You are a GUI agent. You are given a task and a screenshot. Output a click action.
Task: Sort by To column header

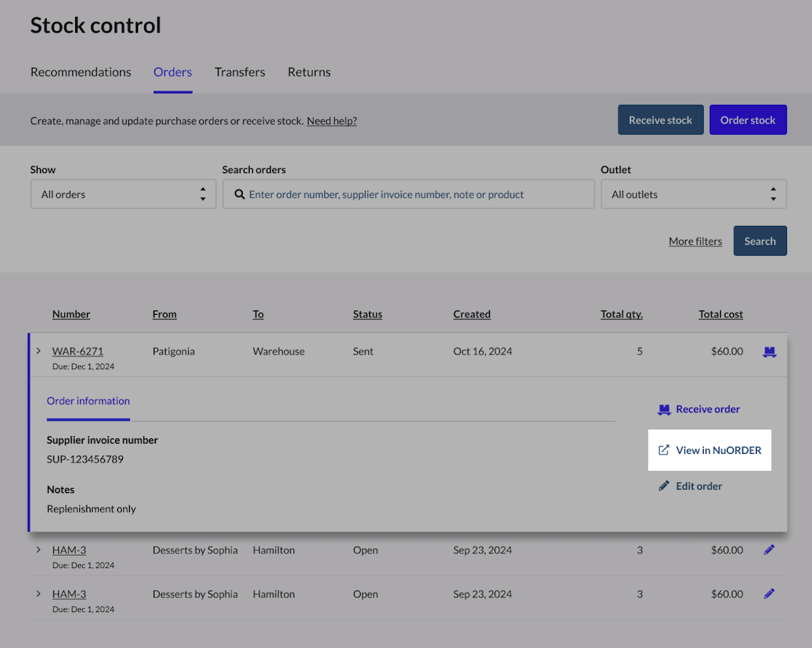(x=258, y=315)
